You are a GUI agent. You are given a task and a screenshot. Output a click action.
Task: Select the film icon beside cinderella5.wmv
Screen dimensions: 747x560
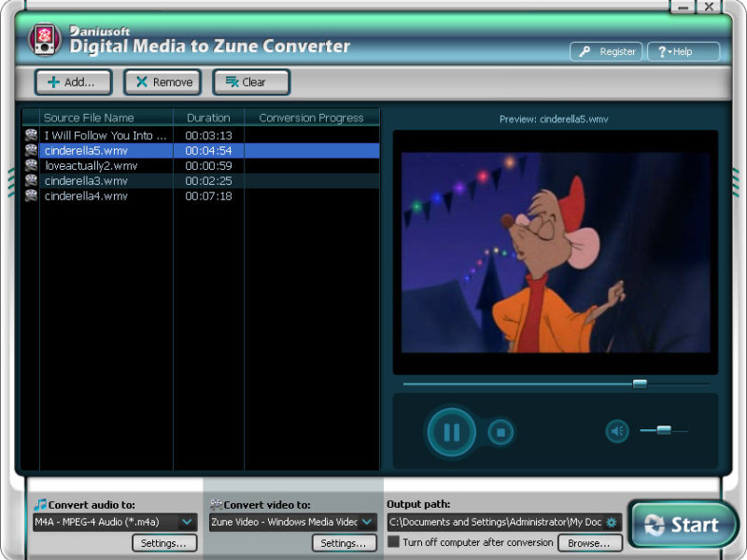point(31,150)
